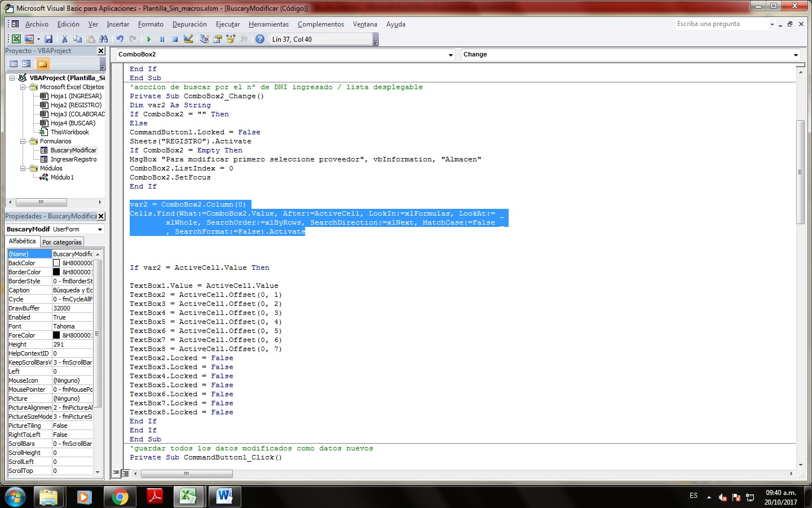This screenshot has height=508, width=812.
Task: Click the Paste toolbar icon
Action: click(90, 39)
